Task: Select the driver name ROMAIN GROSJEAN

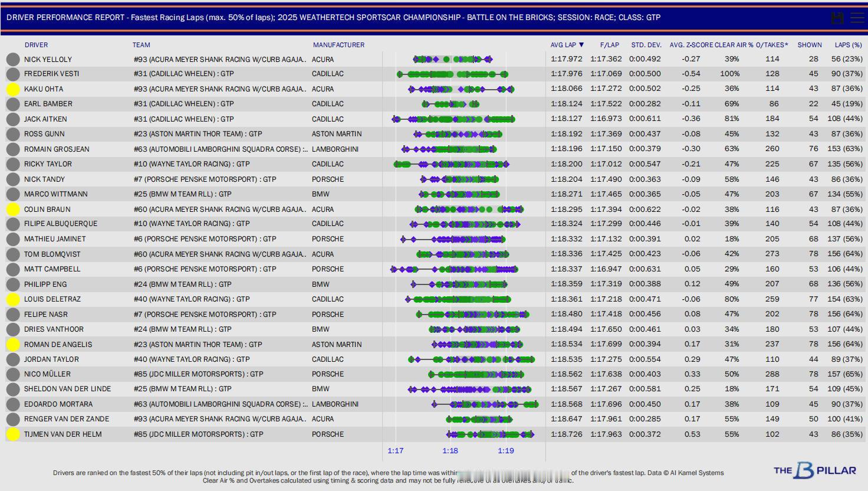Action: [57, 149]
